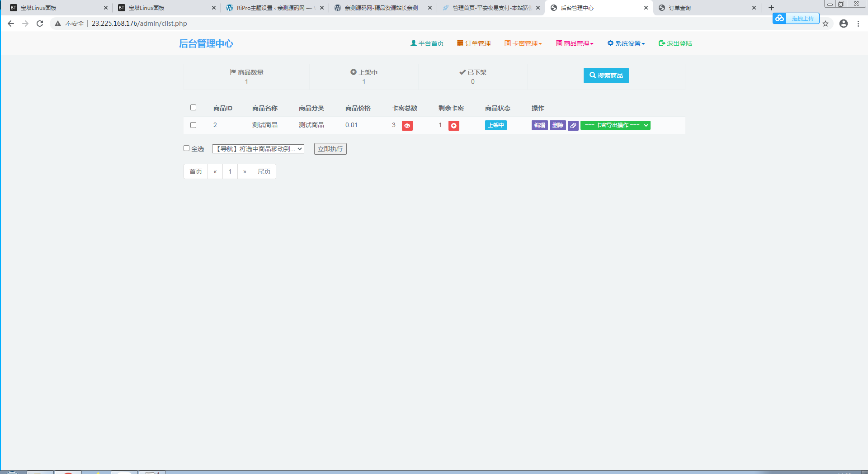The image size is (868, 474).
Task: Click the 商品数量 stat header
Action: [x=247, y=72]
